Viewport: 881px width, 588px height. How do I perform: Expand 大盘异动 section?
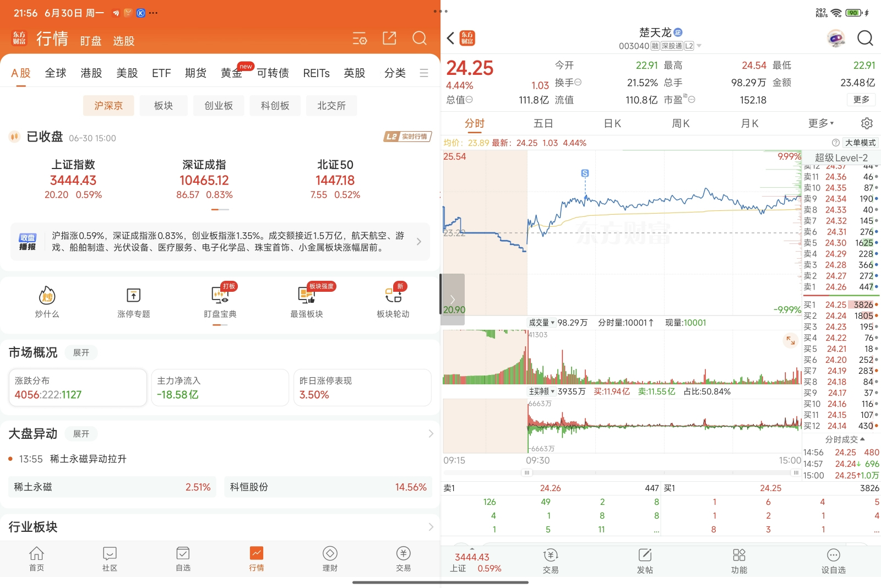tap(81, 434)
